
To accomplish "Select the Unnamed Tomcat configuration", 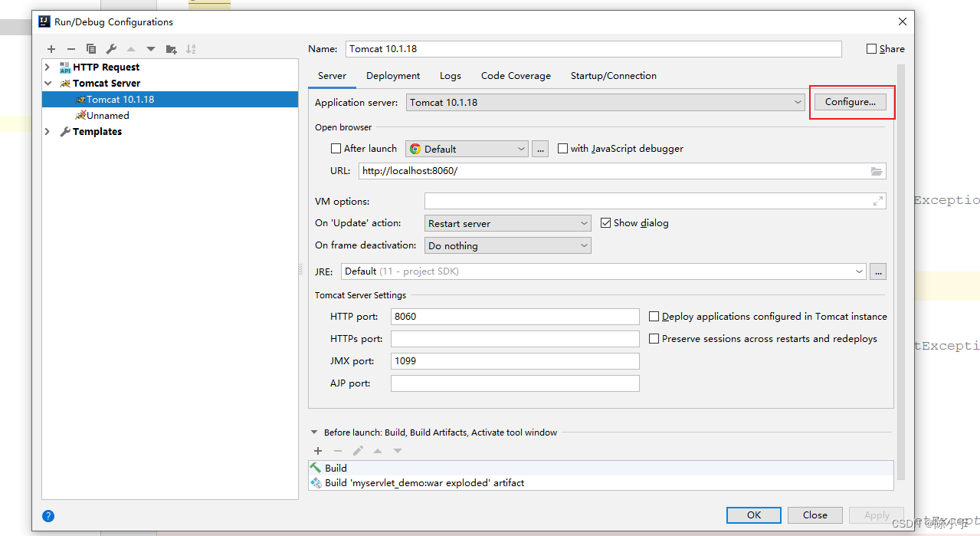I will click(106, 115).
